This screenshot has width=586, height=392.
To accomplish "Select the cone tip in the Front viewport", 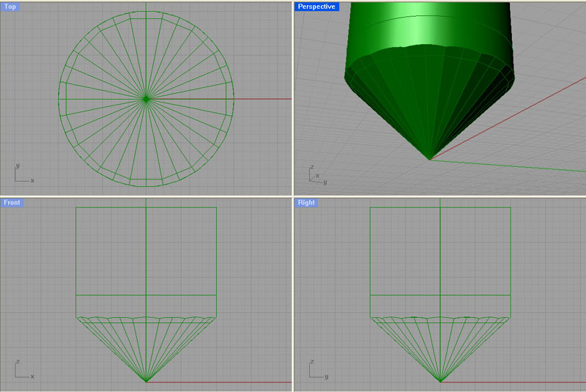I will (x=146, y=381).
